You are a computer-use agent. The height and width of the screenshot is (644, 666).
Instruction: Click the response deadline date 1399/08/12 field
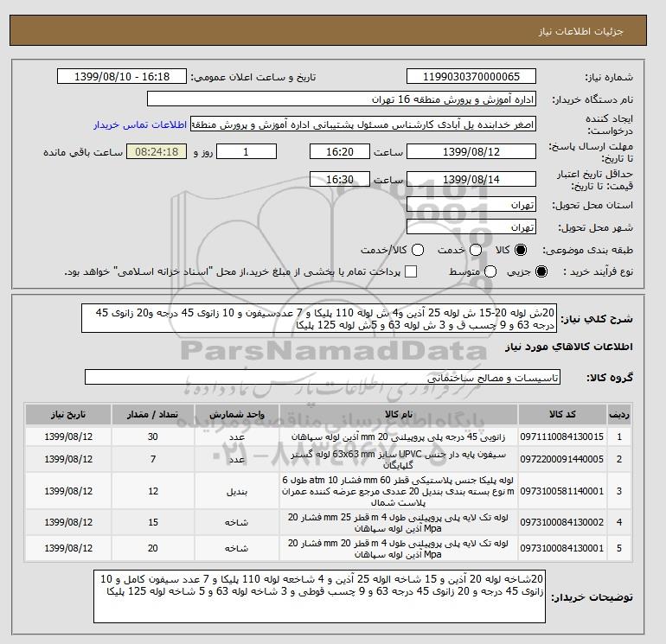[471, 151]
